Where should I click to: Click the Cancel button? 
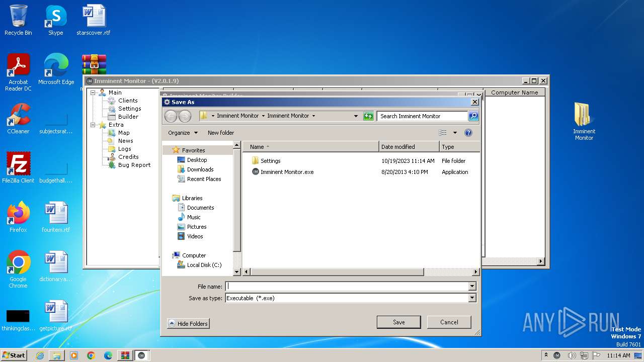[x=449, y=322]
